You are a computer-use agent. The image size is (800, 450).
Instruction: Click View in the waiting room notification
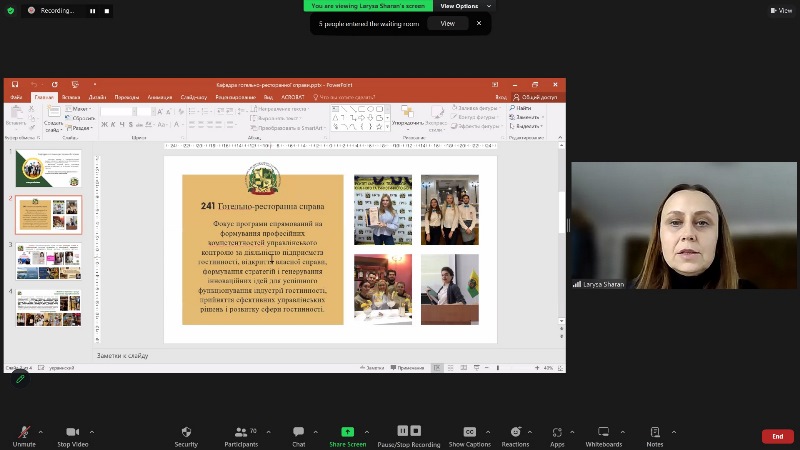pos(447,23)
